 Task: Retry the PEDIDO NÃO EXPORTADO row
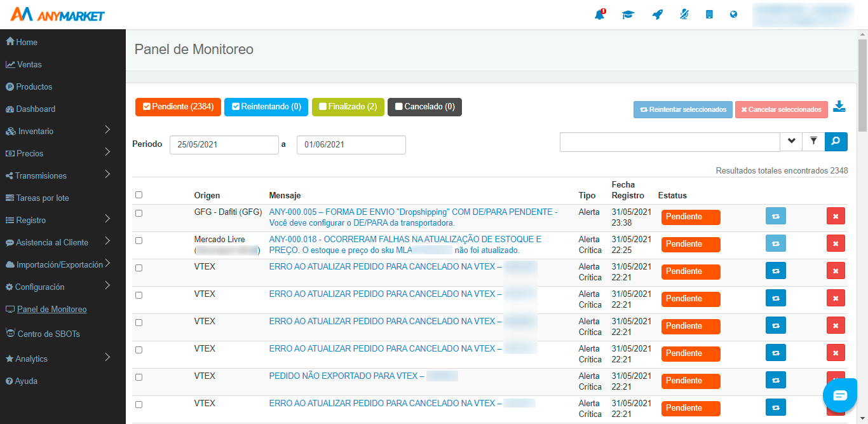click(776, 380)
